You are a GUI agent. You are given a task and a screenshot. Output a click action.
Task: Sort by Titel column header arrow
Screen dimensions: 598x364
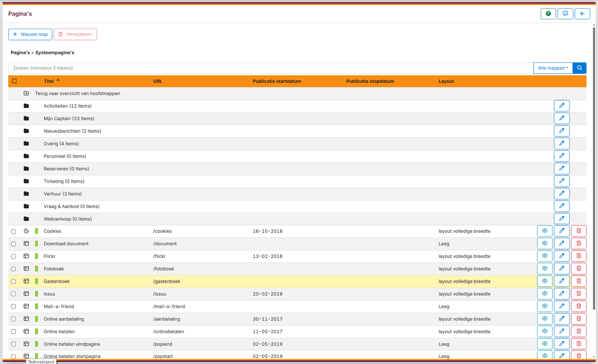pyautogui.click(x=58, y=81)
